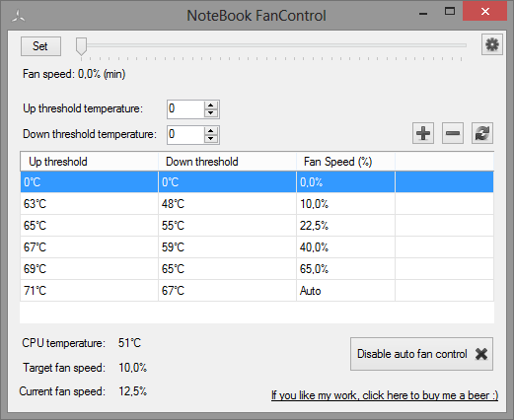Add a threshold with the plus icon
514x420 pixels.
[x=423, y=133]
